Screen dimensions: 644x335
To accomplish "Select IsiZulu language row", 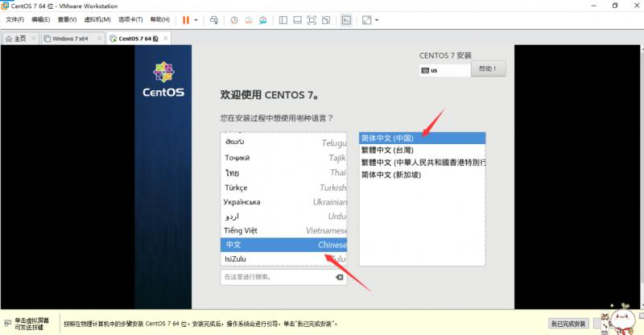I will click(284, 259).
